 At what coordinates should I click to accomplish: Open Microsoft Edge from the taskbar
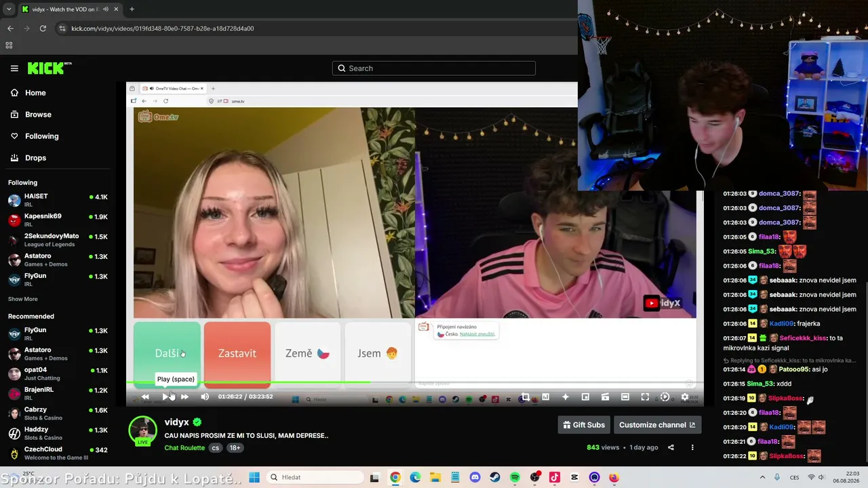(x=415, y=478)
